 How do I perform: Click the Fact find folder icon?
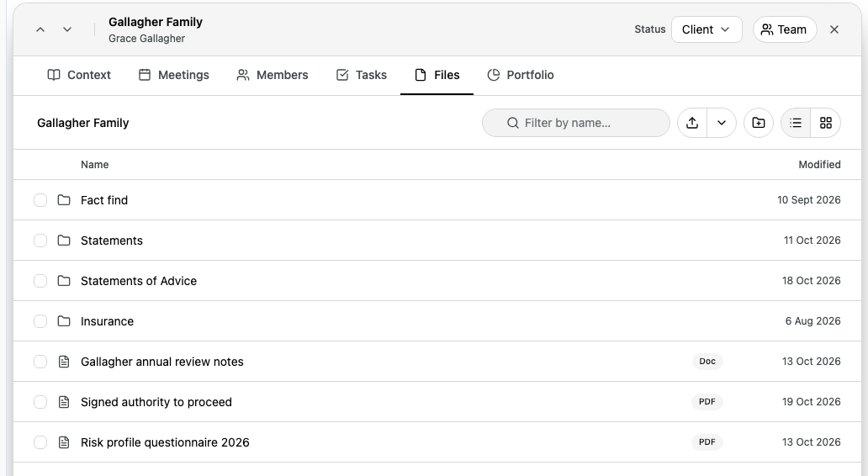[64, 200]
